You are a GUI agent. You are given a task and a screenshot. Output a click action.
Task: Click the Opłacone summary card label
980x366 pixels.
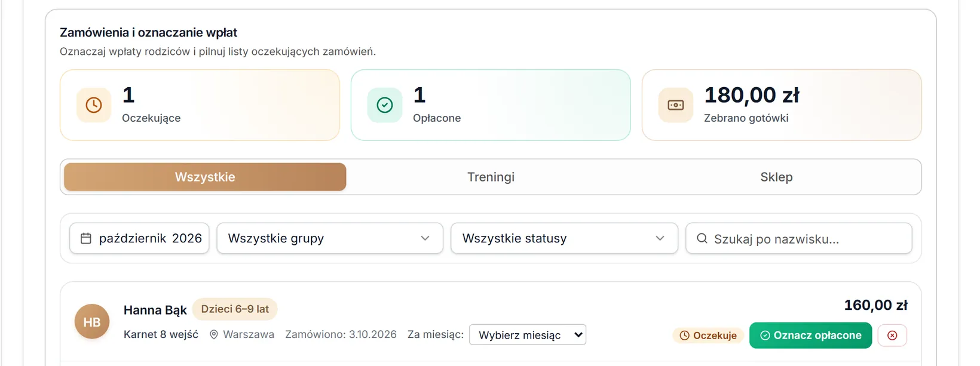click(437, 118)
